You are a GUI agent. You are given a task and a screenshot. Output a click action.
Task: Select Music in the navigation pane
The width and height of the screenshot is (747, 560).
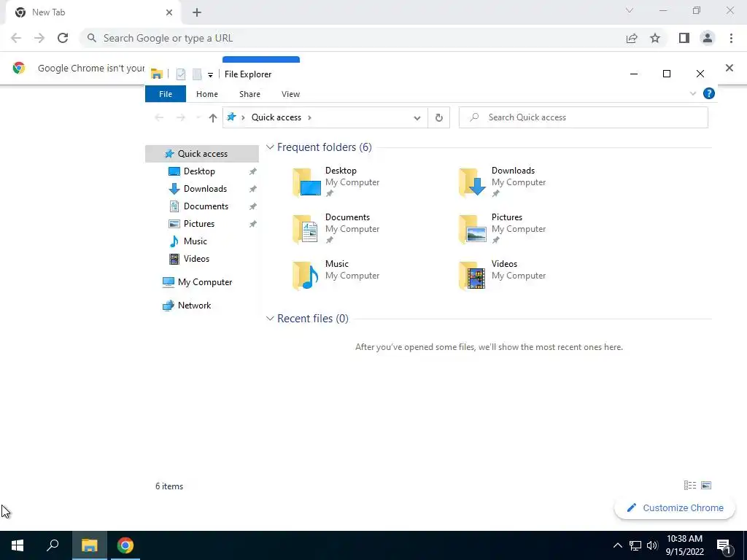195,241
